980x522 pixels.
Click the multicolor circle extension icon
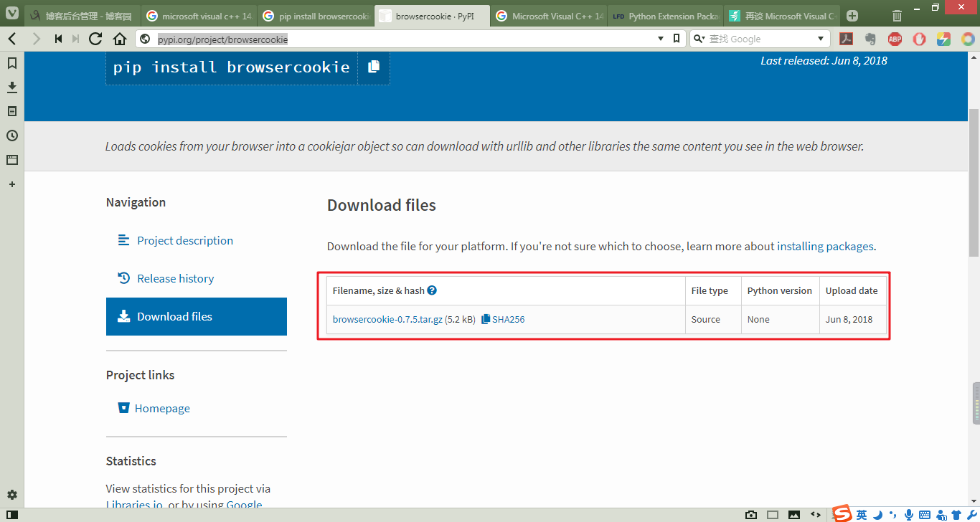969,39
